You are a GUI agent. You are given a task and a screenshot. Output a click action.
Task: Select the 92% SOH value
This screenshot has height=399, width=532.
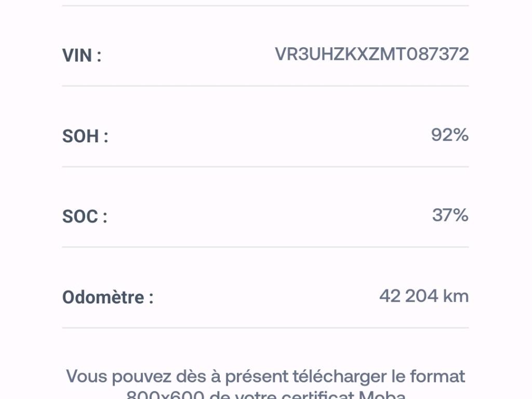click(449, 135)
